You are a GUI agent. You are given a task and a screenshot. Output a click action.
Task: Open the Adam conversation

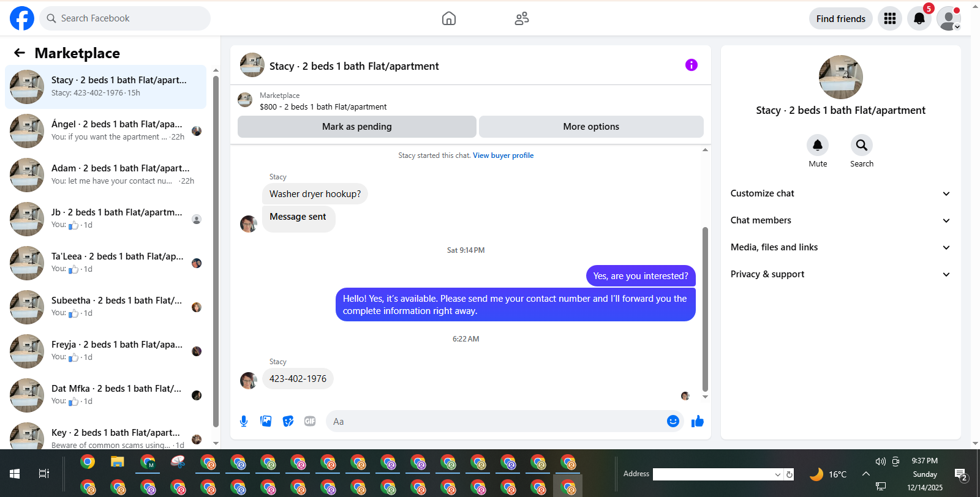click(105, 175)
